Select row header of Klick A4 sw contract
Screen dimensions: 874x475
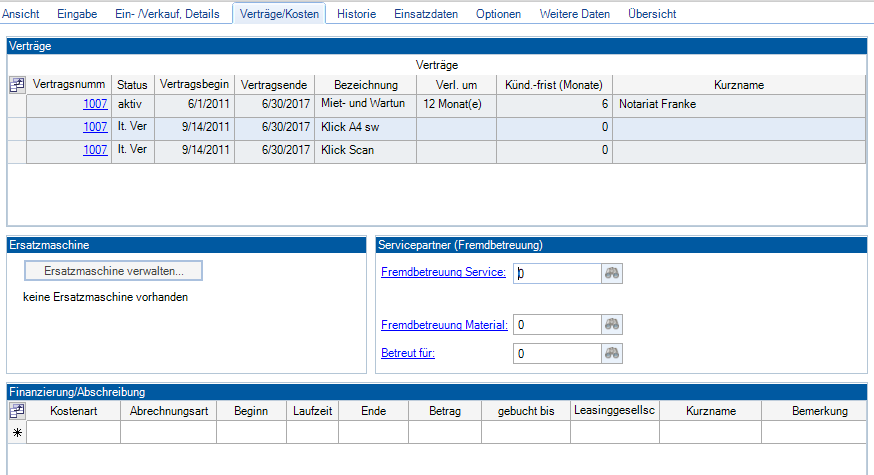click(x=17, y=127)
